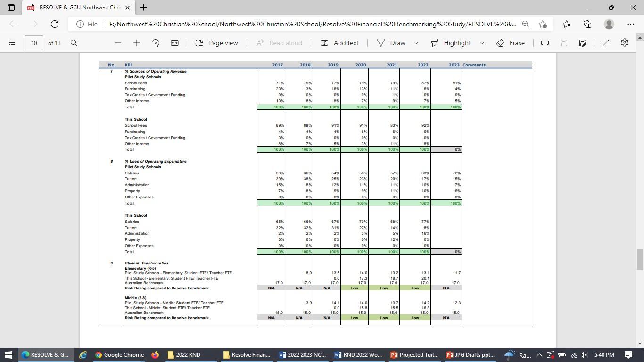
Task: Expand the Highlight color dropdown
Action: click(482, 43)
